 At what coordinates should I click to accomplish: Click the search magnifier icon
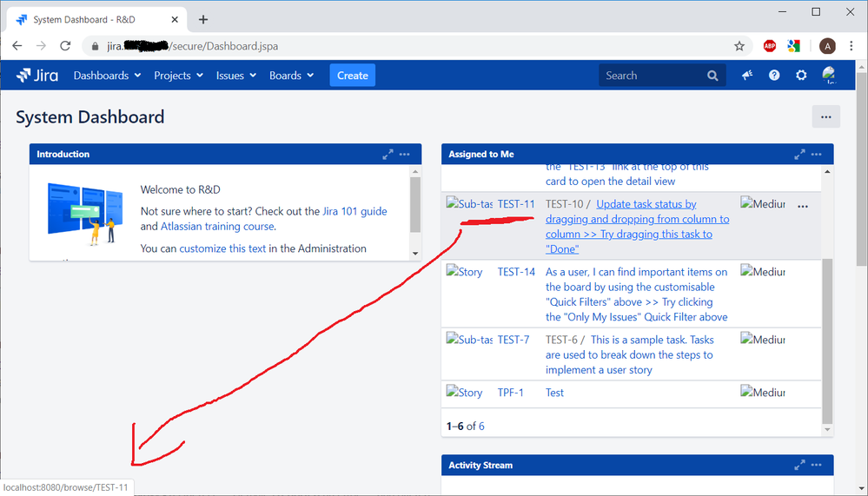coord(712,76)
